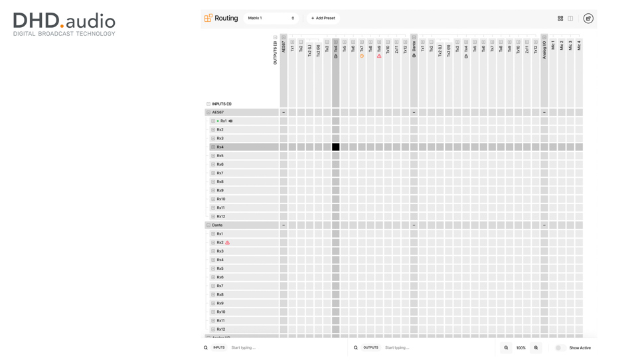This screenshot has height=362, width=644.
Task: Click the zoom out magnifier icon
Action: tap(506, 347)
